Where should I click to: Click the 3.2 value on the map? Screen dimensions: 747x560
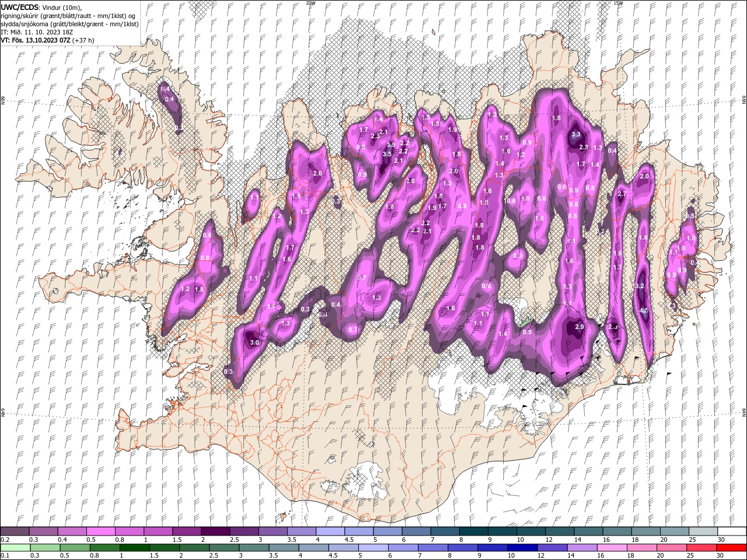pos(640,286)
